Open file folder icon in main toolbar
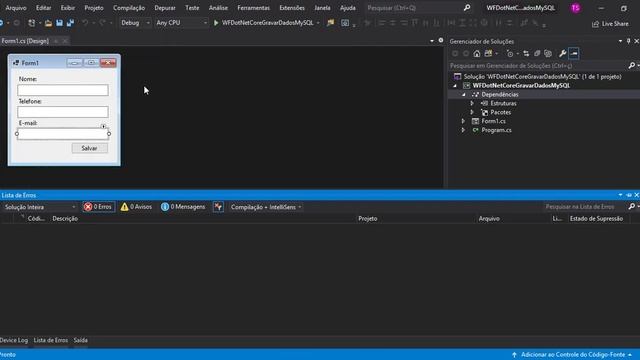Image resolution: width=640 pixels, height=360 pixels. point(48,23)
